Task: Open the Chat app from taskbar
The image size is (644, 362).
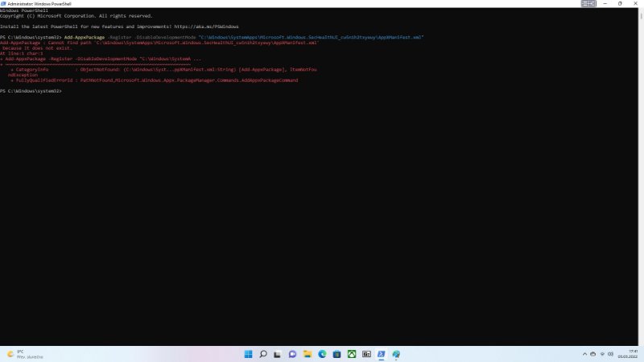Action: [292, 354]
